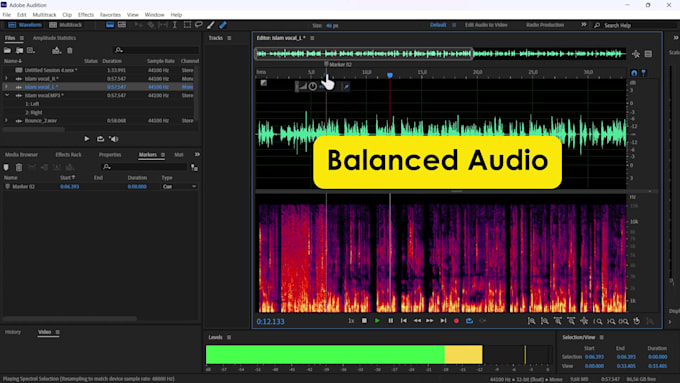The height and width of the screenshot is (383, 680).
Task: Play selected file in Files panel
Action: 87,139
